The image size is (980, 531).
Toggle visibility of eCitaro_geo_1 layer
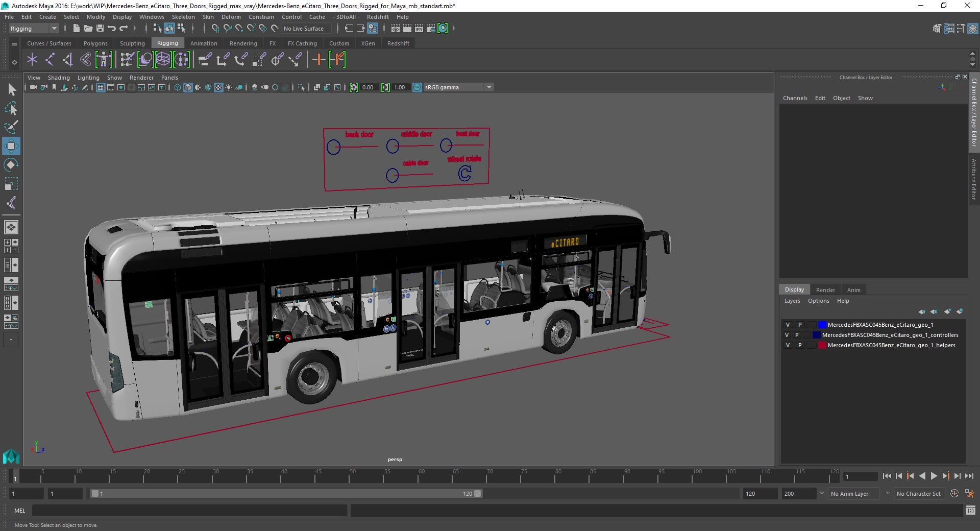click(x=788, y=325)
